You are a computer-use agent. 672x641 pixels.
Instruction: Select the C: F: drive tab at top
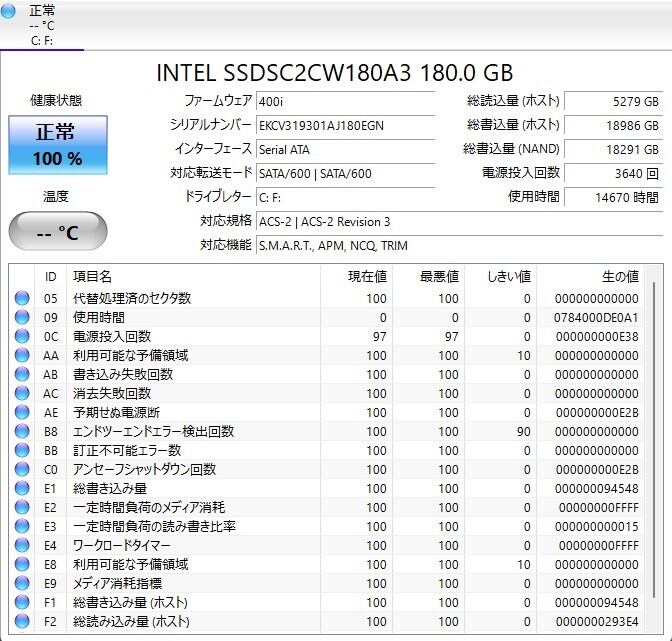point(42,25)
